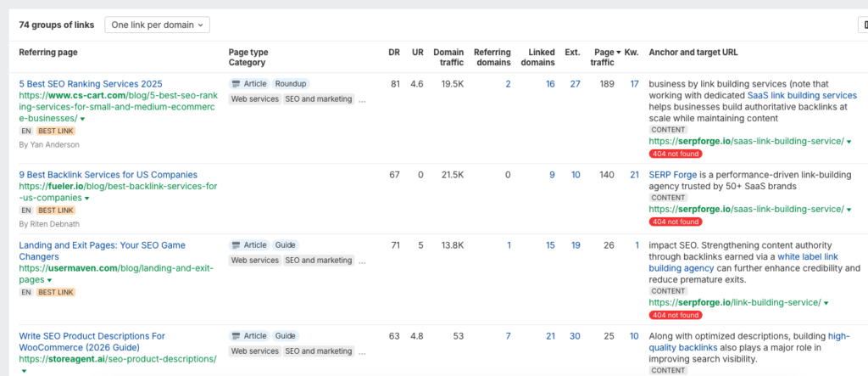The height and width of the screenshot is (376, 868).
Task: Expand URL caret for cs-cart.com referring page
Action: (x=82, y=119)
